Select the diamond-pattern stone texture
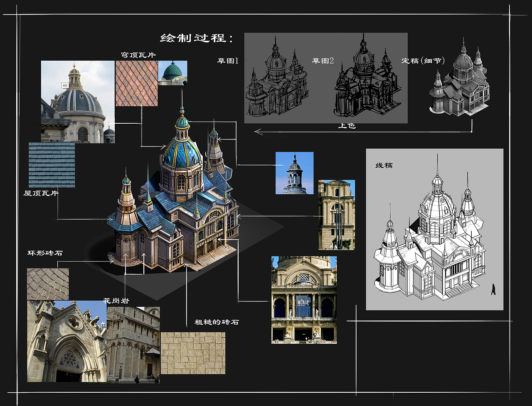Screen dimensions: 532x406 point(48,284)
